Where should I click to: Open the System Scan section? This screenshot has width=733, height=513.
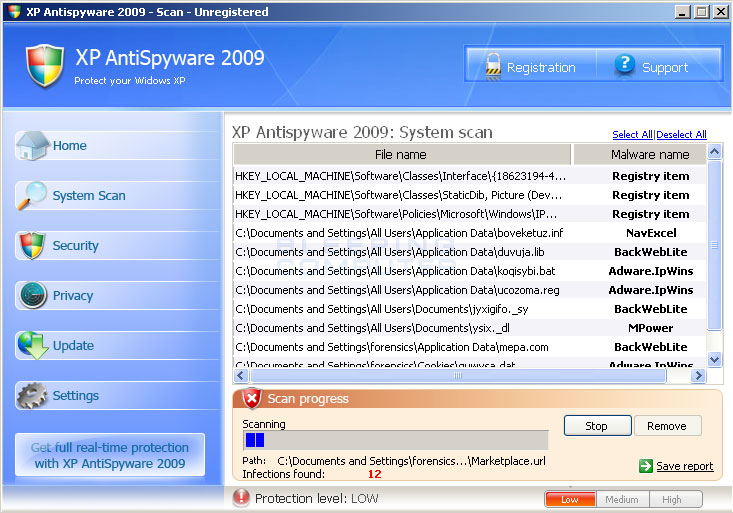tap(117, 195)
